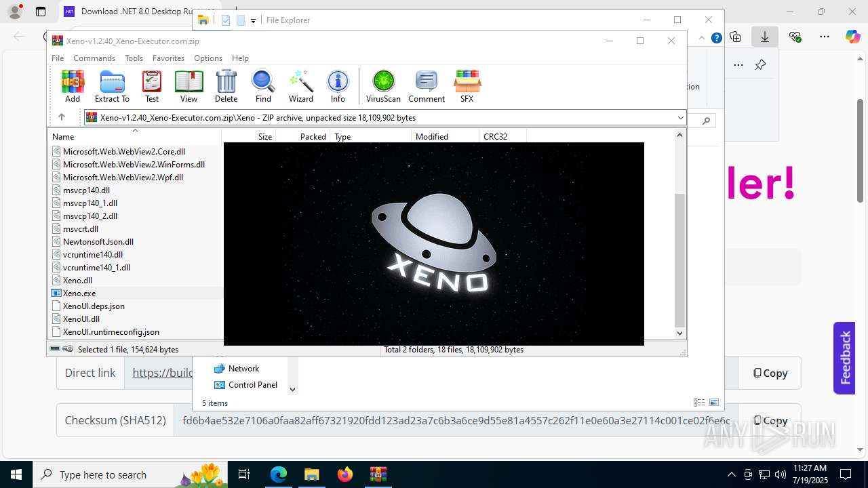Screen dimensions: 868x488
Task: Sort files by Name column header
Action: [x=134, y=136]
